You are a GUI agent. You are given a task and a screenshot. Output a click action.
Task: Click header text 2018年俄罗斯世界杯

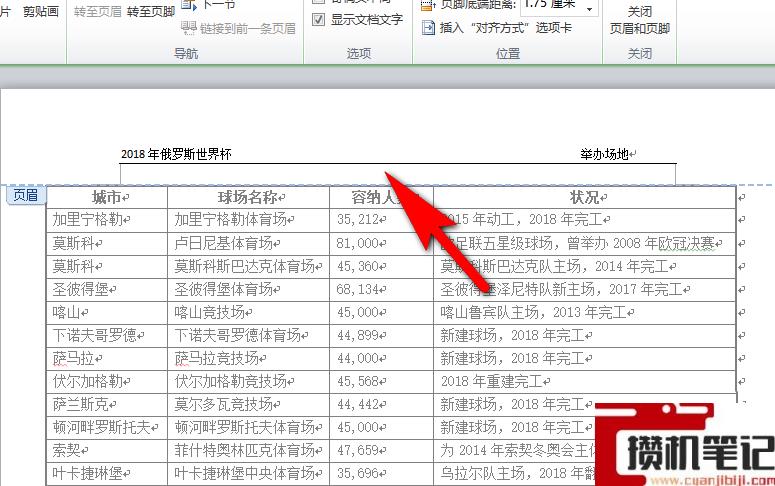coord(176,154)
